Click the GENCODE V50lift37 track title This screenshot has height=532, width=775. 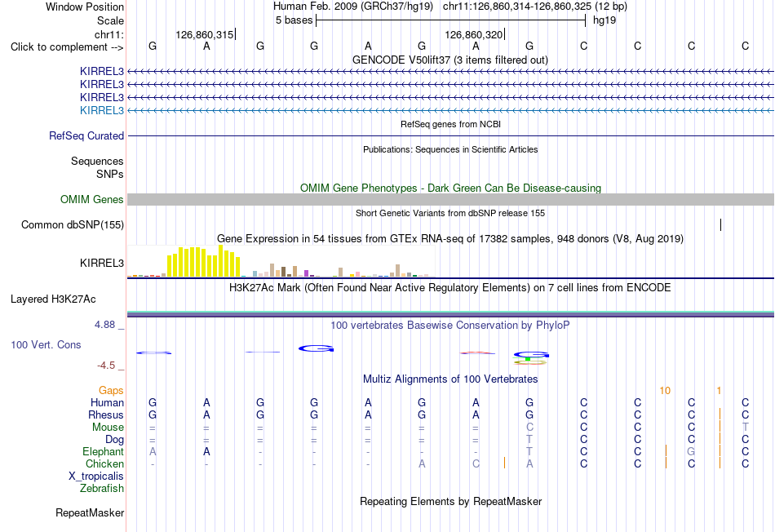pyautogui.click(x=450, y=60)
